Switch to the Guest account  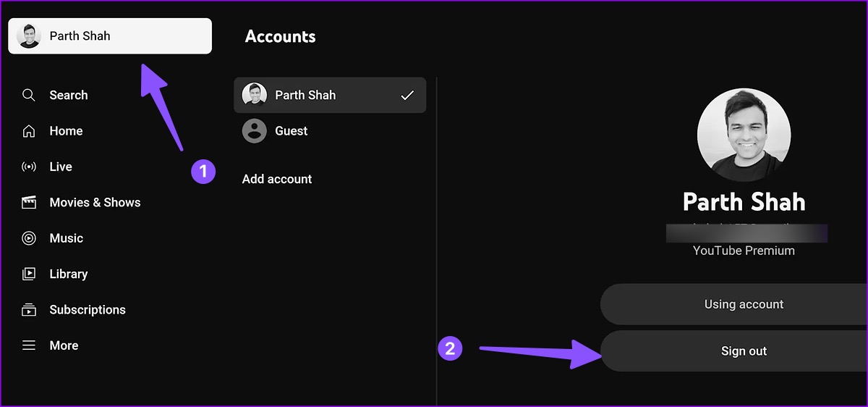click(x=292, y=131)
